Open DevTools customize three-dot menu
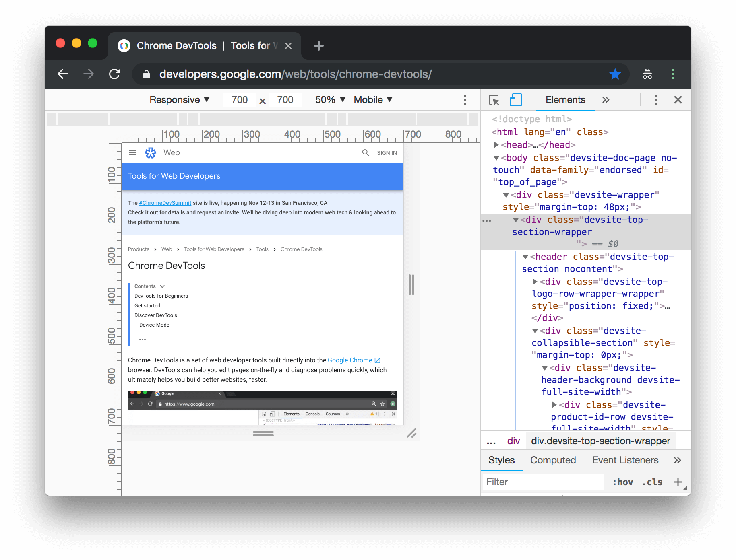Viewport: 736px width, 560px height. [x=655, y=100]
